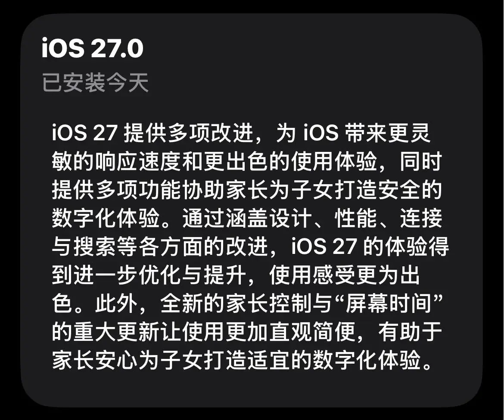This screenshot has width=504, height=420.
Task: Click the phrase 响应速度 in the description
Action: [138, 161]
